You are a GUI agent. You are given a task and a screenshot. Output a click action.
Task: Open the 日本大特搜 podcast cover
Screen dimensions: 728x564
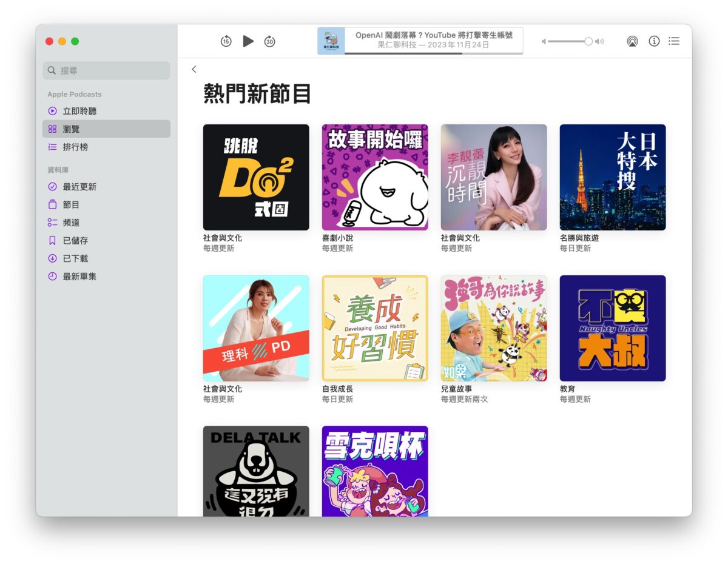pyautogui.click(x=613, y=177)
